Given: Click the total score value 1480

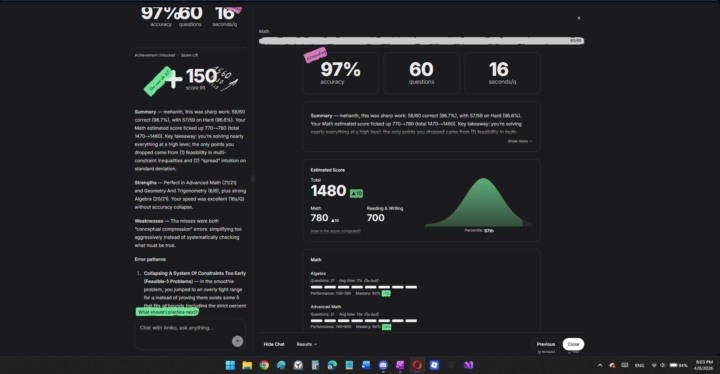Looking at the screenshot, I should (328, 191).
